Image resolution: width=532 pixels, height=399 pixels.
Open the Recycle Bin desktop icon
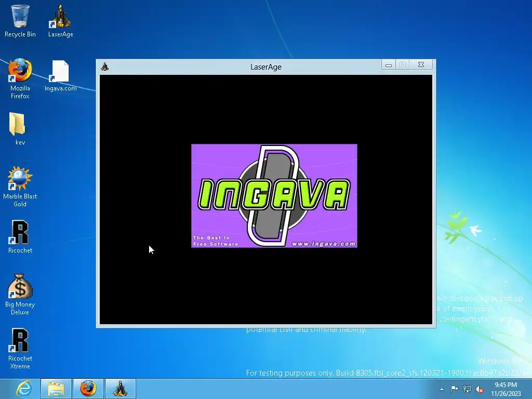(20, 20)
